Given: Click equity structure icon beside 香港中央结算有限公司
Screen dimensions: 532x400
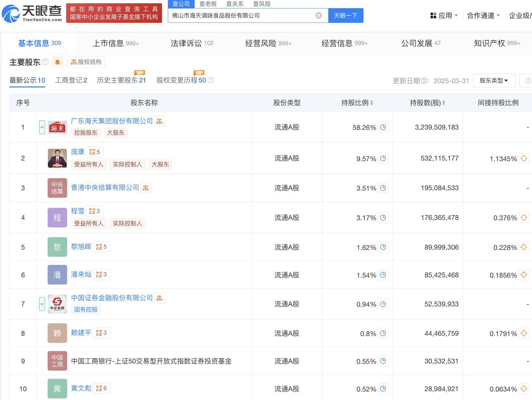Looking at the screenshot, I should tap(146, 188).
